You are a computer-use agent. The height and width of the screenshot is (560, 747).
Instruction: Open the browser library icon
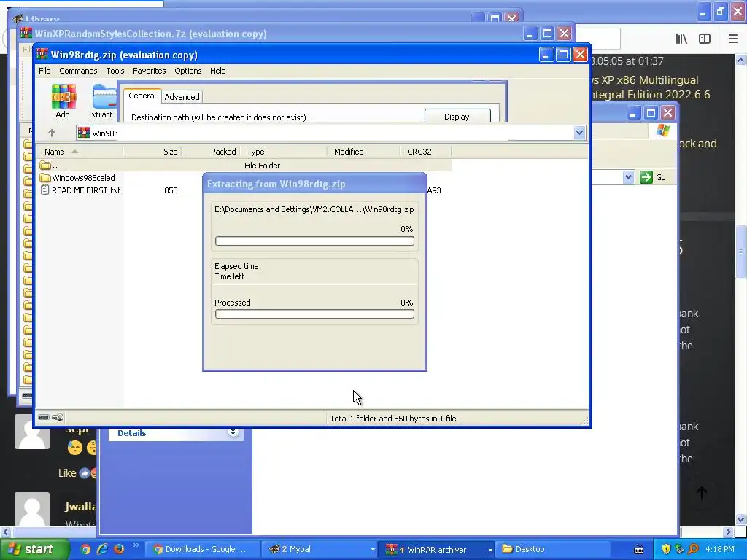(682, 39)
